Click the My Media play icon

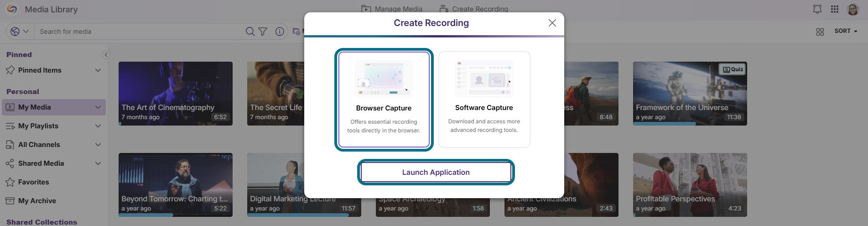point(10,107)
